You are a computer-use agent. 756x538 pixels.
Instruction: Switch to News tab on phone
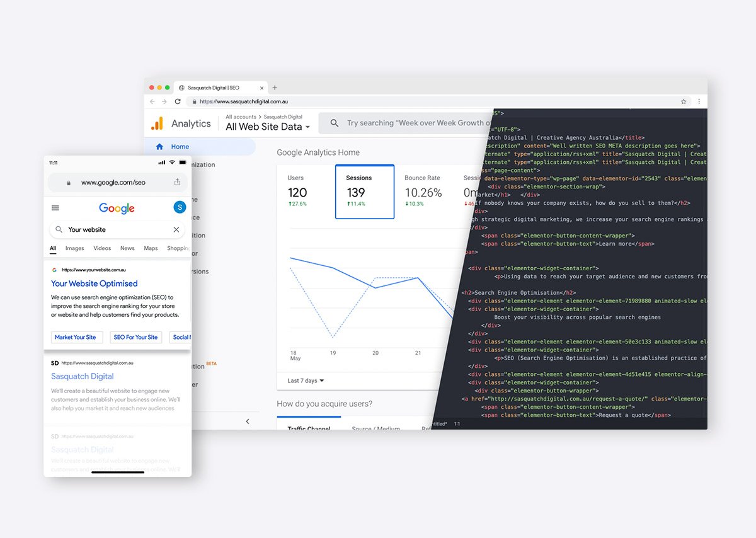(127, 248)
